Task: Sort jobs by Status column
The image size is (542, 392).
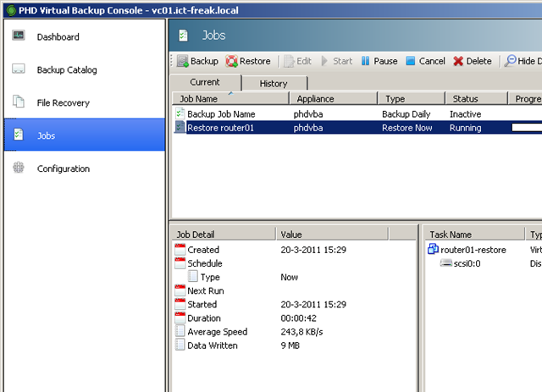Action: [x=474, y=98]
